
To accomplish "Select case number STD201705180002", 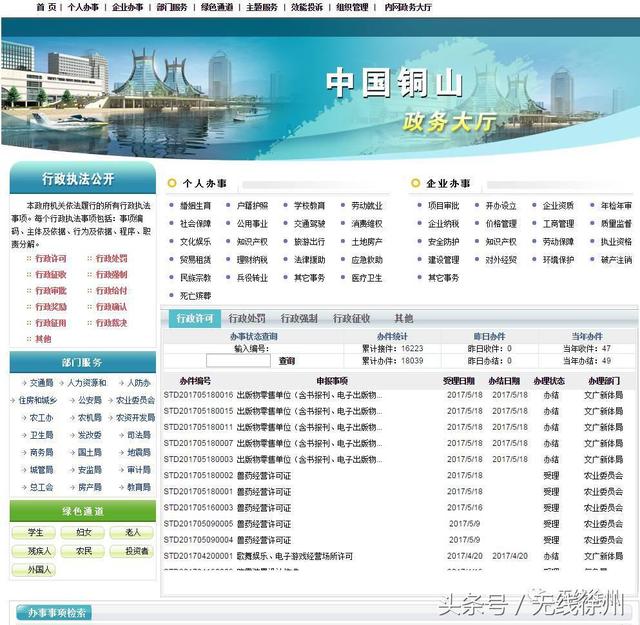I will [198, 476].
